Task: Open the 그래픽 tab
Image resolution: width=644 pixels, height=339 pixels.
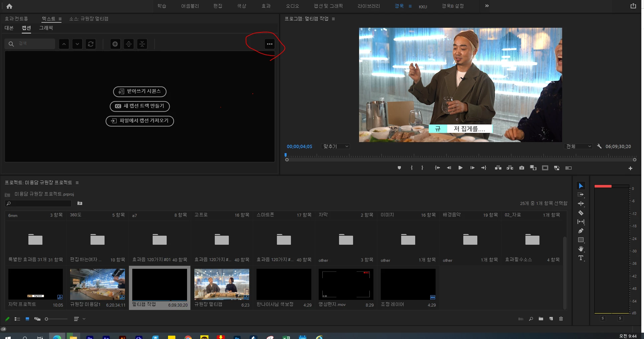Action: click(46, 28)
